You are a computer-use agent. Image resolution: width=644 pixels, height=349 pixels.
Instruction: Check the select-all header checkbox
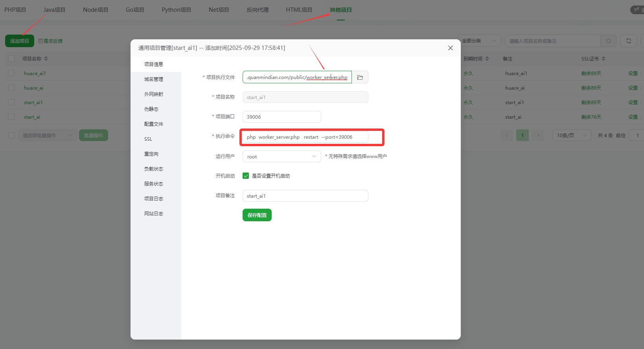pyautogui.click(x=11, y=59)
